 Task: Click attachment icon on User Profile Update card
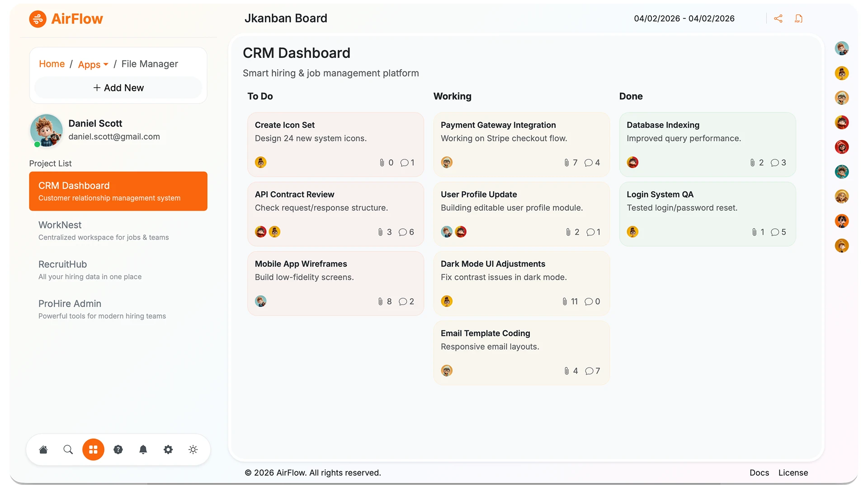[x=568, y=232]
